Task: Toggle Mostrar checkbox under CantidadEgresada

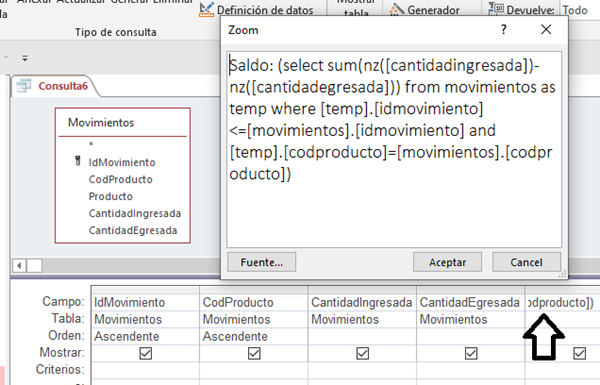Action: [x=471, y=353]
